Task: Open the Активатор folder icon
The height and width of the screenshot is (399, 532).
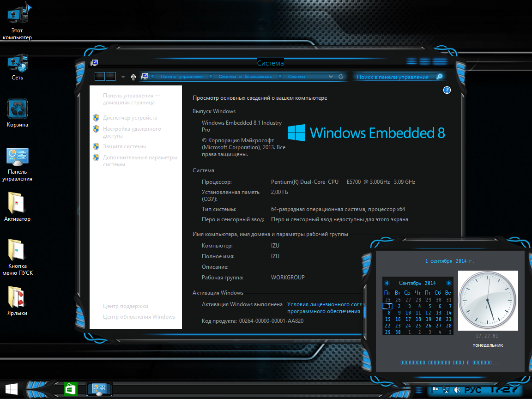Action: click(x=17, y=207)
